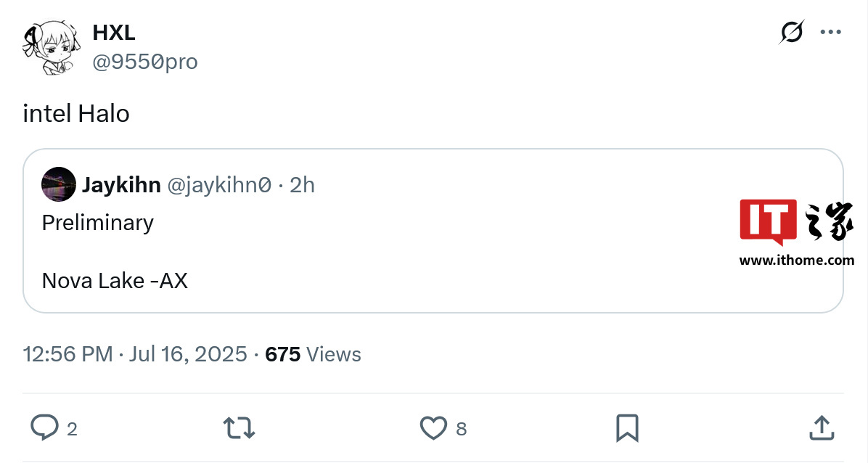The width and height of the screenshot is (868, 463).
Task: Click the "intel Halo" tweet text
Action: click(x=76, y=114)
